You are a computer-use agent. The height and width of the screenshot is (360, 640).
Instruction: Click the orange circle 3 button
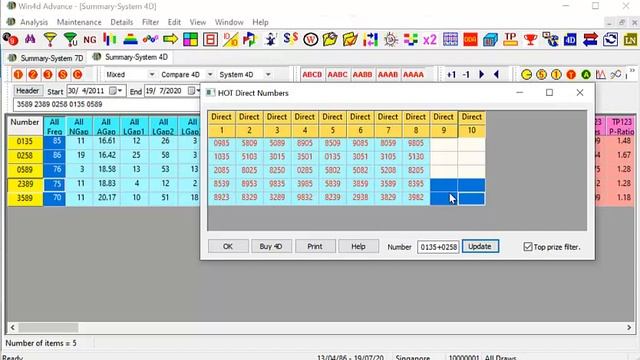click(x=48, y=75)
